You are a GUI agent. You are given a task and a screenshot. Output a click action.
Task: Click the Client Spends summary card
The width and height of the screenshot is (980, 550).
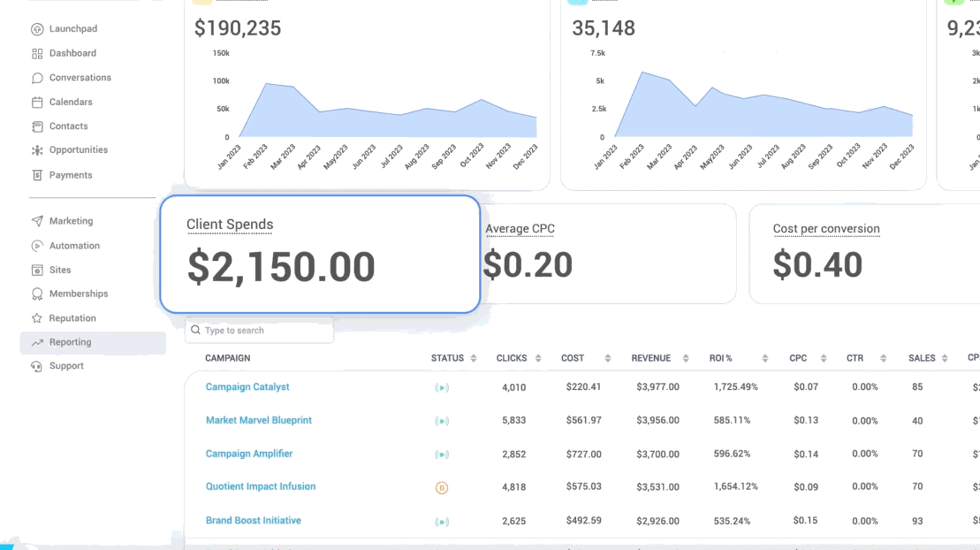[320, 254]
